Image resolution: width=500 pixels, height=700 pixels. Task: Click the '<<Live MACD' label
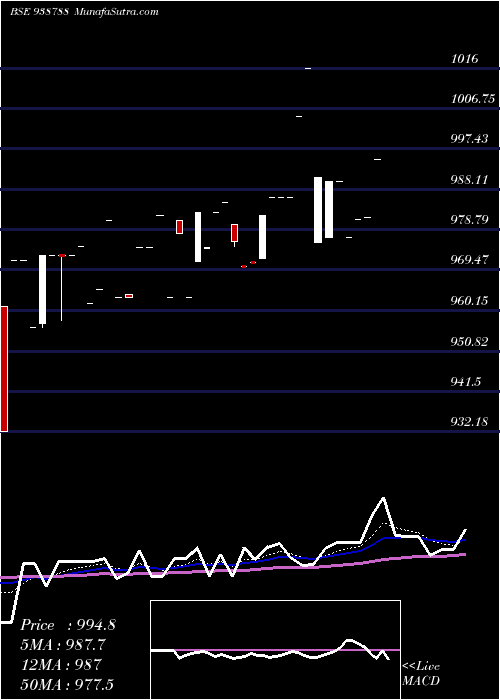point(421,674)
